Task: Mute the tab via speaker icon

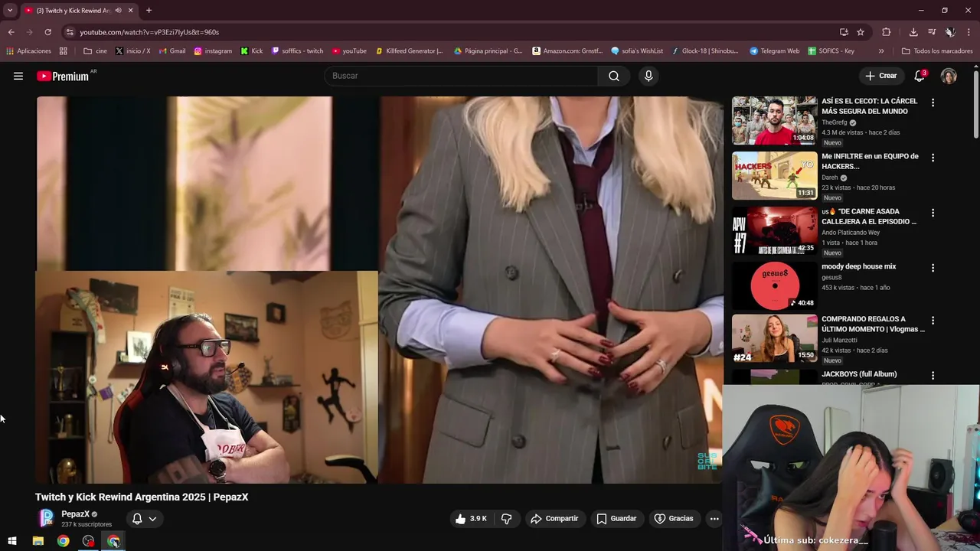Action: [118, 11]
